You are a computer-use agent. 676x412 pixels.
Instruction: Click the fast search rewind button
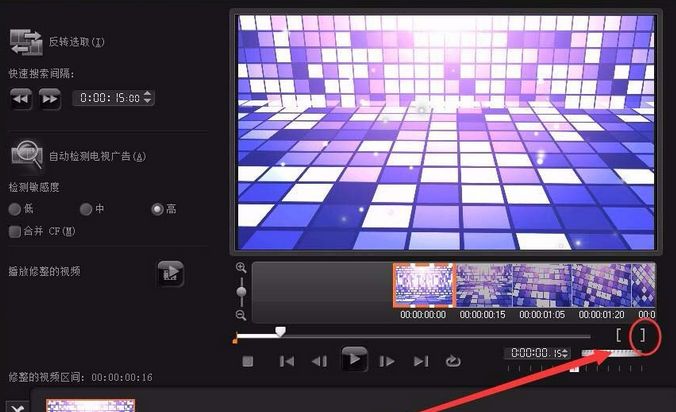click(21, 99)
